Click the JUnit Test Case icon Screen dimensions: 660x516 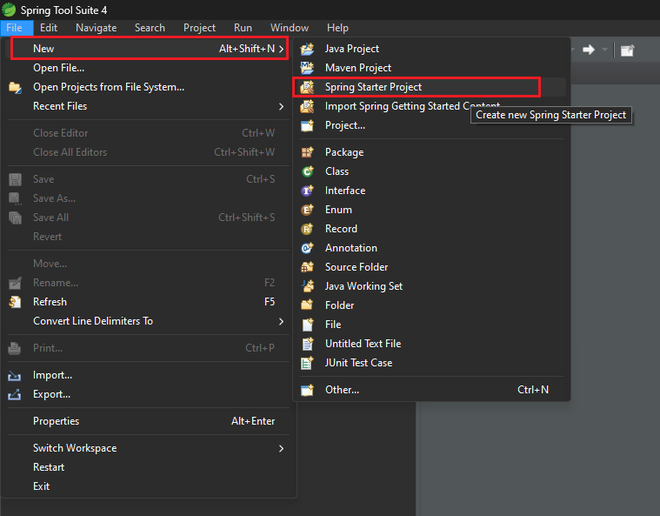point(307,363)
